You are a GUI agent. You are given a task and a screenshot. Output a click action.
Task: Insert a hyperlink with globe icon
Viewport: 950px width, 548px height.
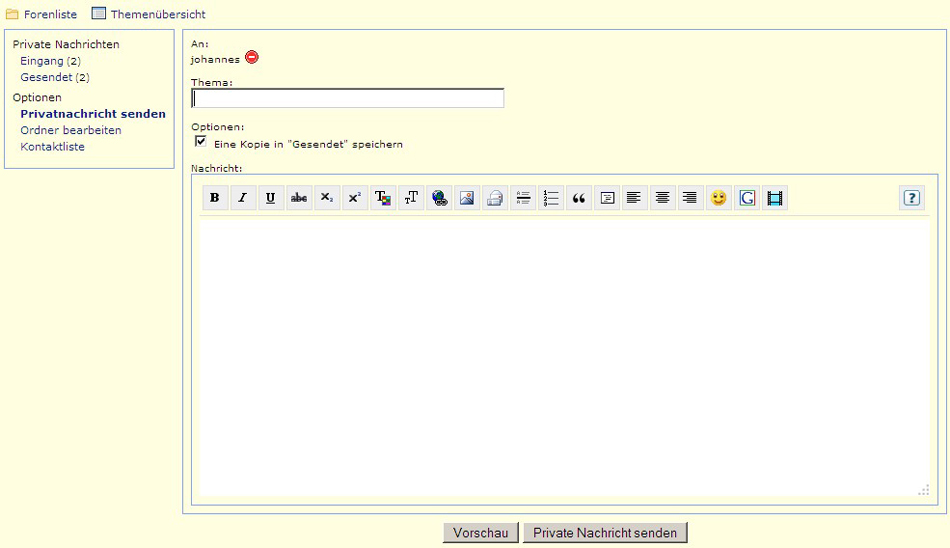pos(439,198)
